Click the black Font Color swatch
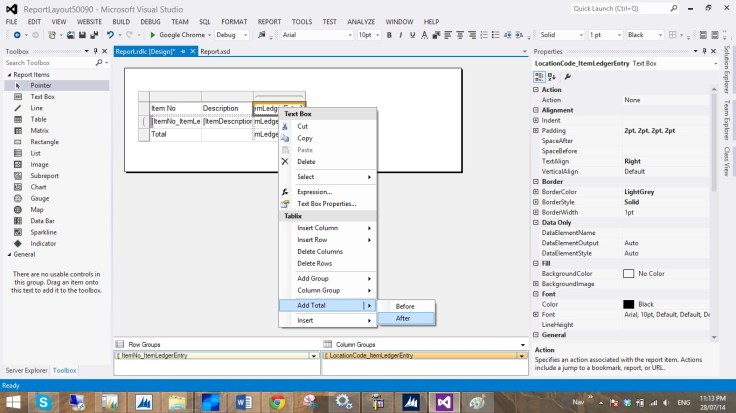 coord(628,304)
